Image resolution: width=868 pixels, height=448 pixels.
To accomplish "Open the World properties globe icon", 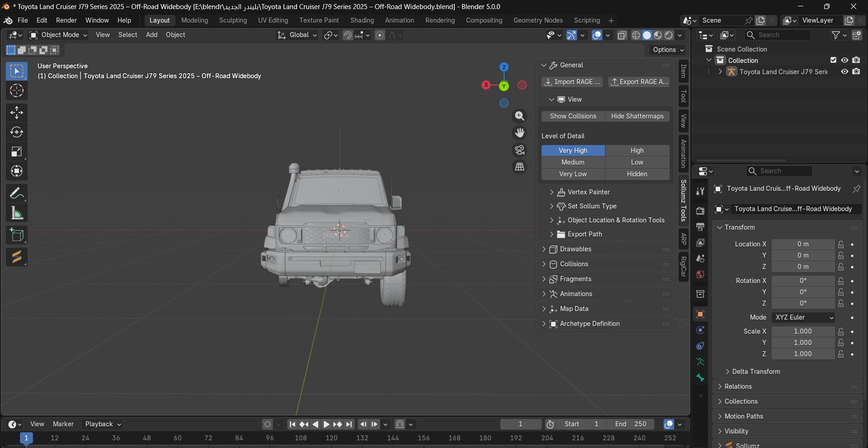I will coord(700,274).
